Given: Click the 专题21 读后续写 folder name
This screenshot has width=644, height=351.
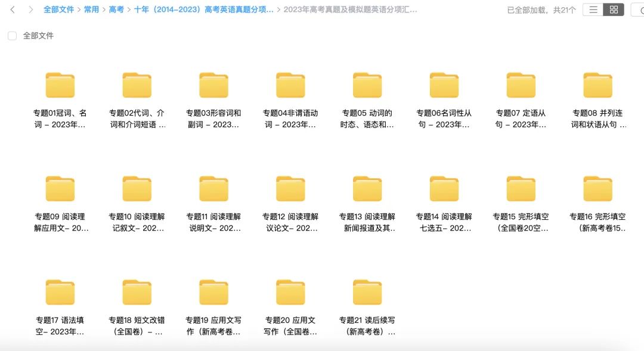Looking at the screenshot, I should [x=367, y=325].
